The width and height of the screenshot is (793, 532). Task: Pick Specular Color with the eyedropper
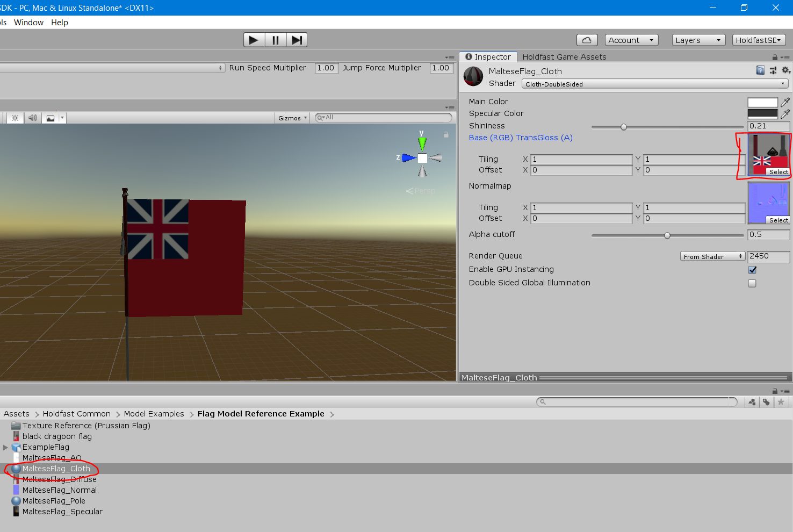coord(785,113)
